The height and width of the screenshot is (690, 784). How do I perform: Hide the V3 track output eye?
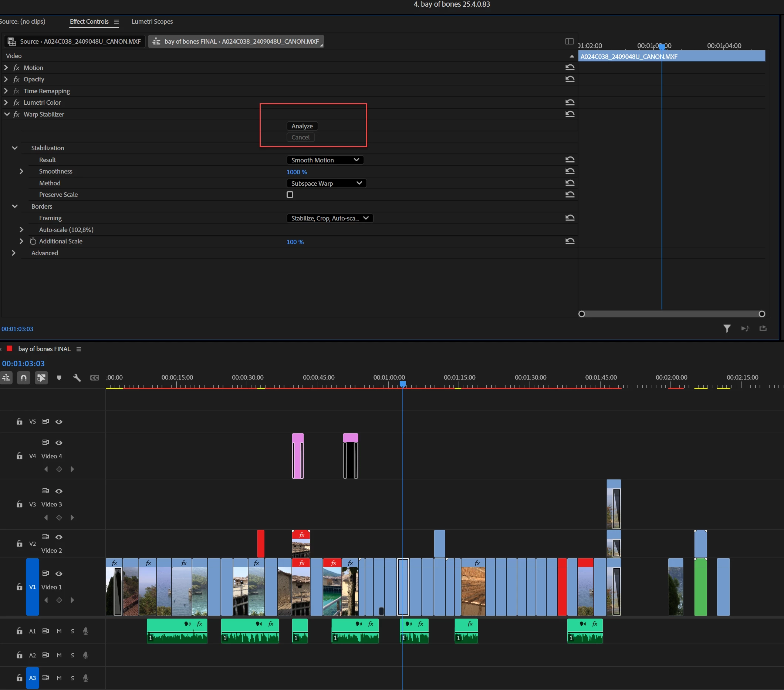click(x=59, y=491)
